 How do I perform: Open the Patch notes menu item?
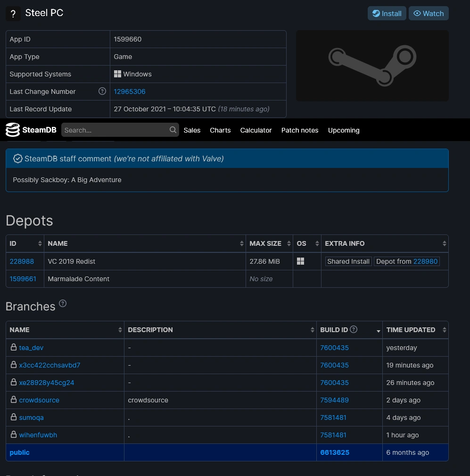tap(300, 130)
